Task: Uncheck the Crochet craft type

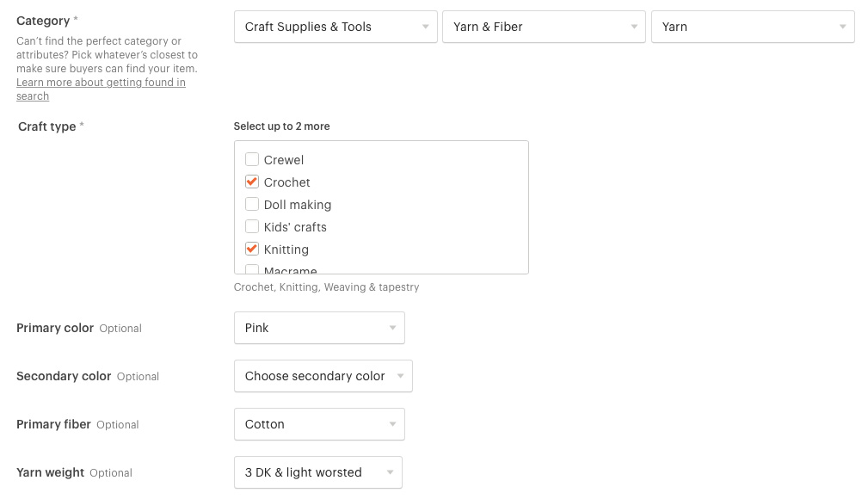Action: [252, 182]
